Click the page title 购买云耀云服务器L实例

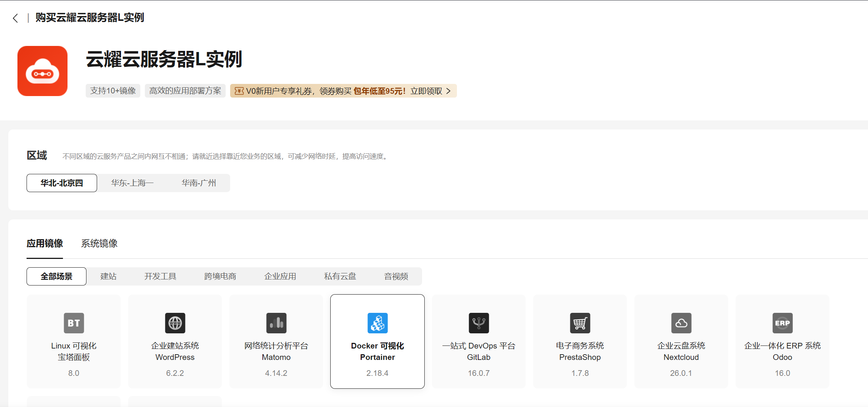point(90,17)
